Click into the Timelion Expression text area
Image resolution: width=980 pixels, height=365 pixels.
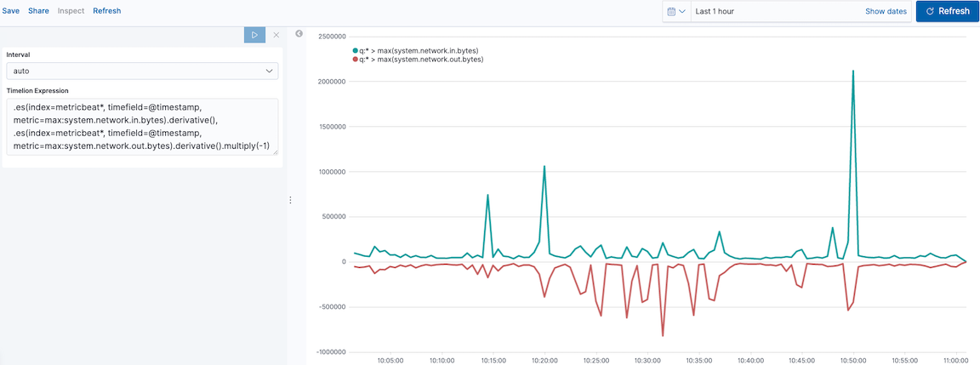[142, 127]
